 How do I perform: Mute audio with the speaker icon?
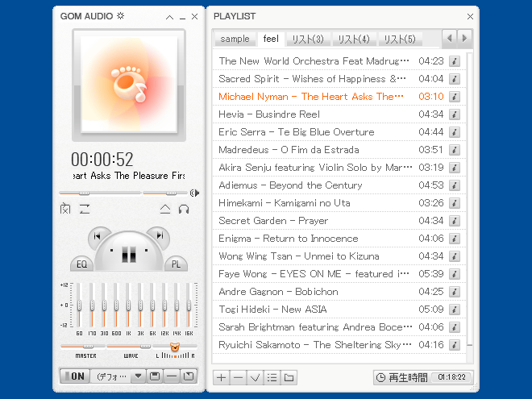tap(194, 193)
